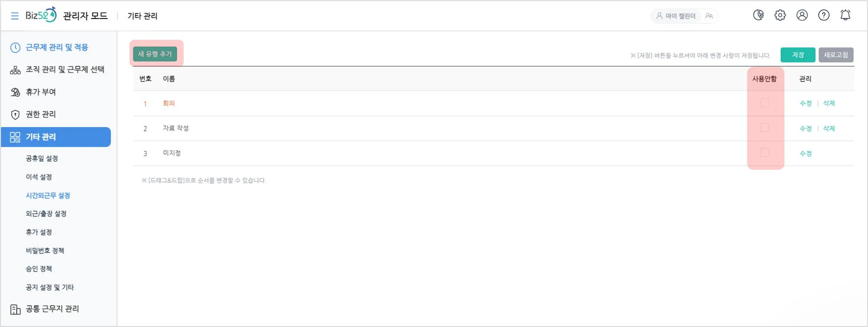Viewport: 868px width, 327px height.
Task: Check 사용안함 box for 자료 작성 row
Action: pyautogui.click(x=764, y=128)
